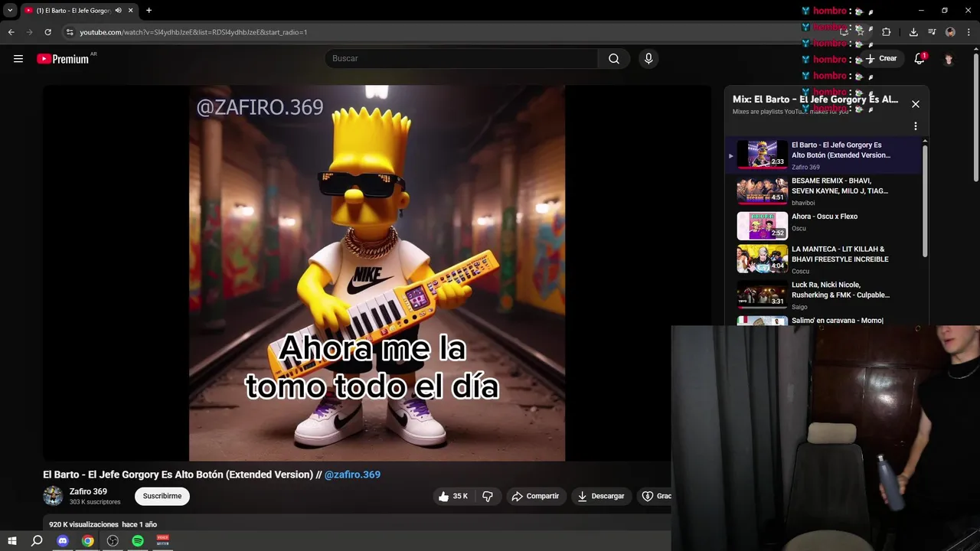Select current El Barto playlist entry

[x=824, y=155]
